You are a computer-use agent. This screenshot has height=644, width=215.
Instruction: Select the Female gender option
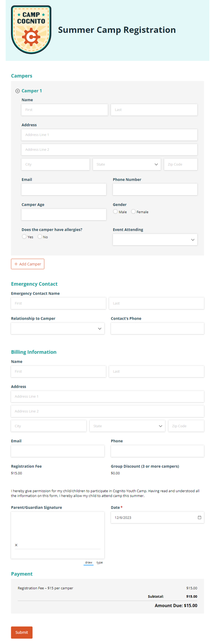[133, 212]
